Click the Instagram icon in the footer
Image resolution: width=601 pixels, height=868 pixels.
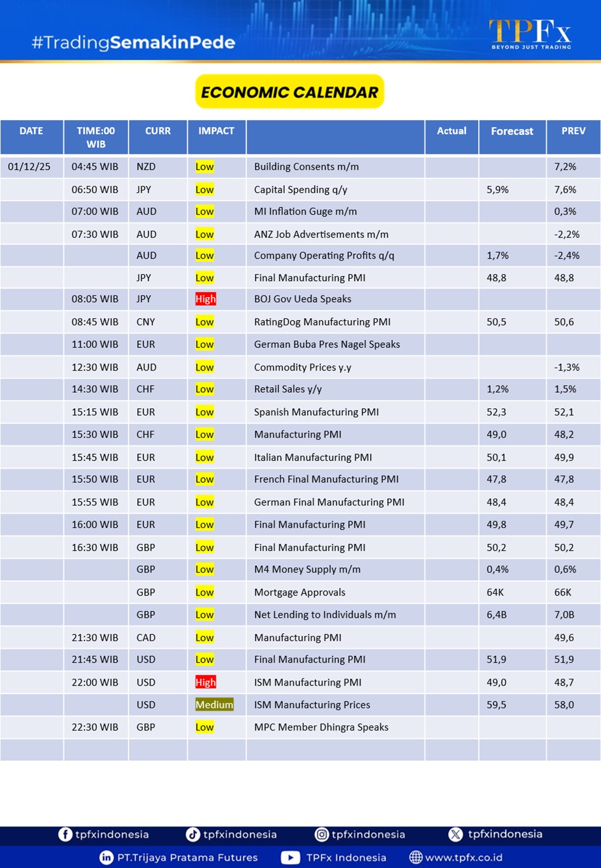[322, 834]
